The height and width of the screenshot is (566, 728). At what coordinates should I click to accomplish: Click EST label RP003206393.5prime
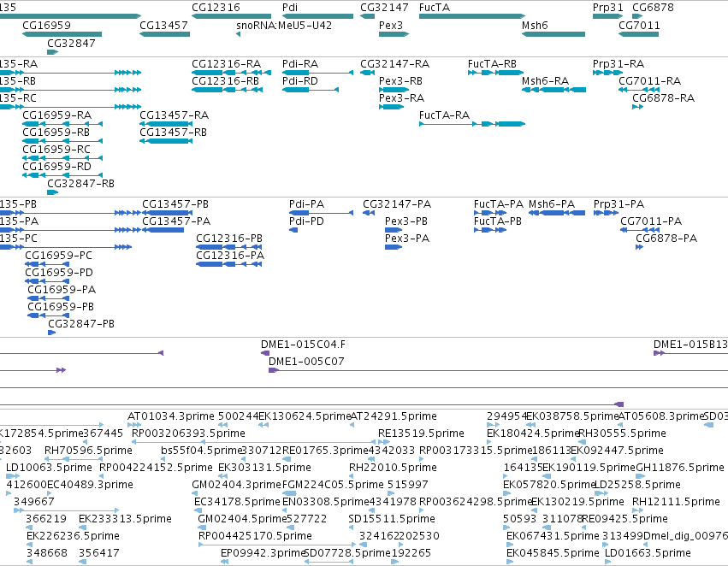188,433
